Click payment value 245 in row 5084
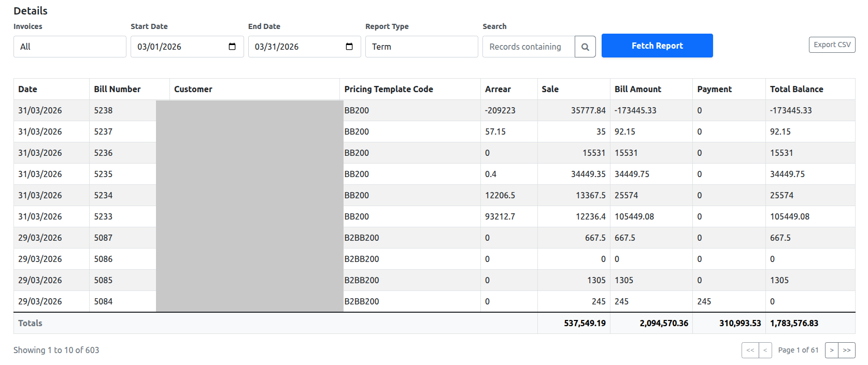Screen dimensions: 868x365 click(x=704, y=301)
